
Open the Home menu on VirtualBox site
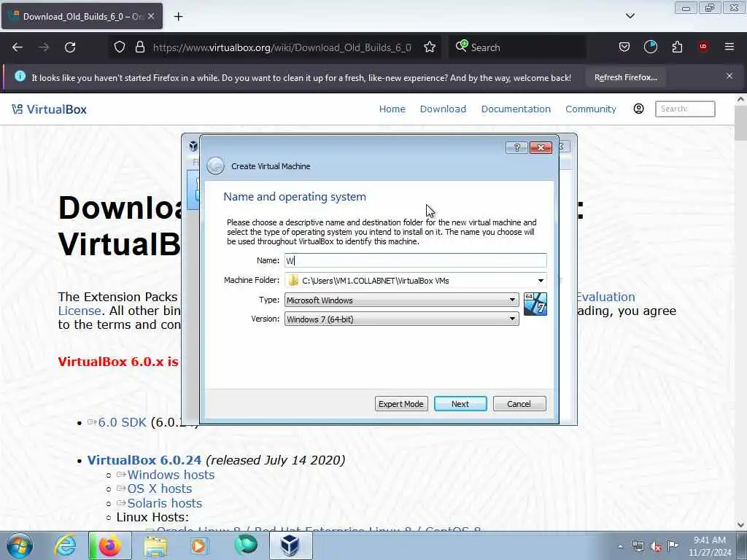(392, 109)
